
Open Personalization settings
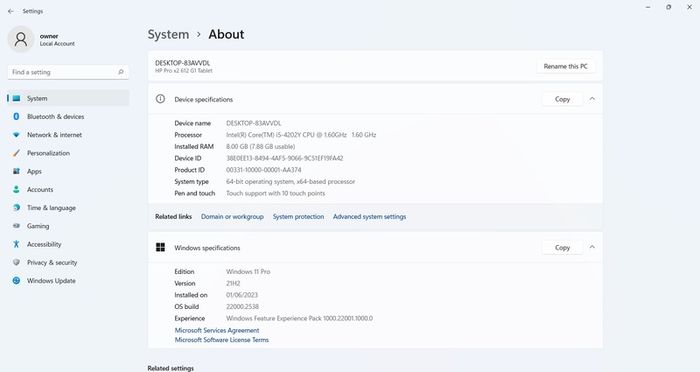coord(68,153)
